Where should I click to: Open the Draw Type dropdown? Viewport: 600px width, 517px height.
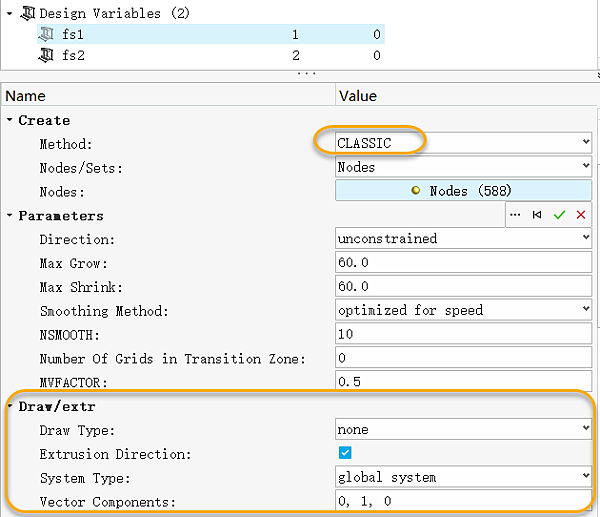[463, 429]
